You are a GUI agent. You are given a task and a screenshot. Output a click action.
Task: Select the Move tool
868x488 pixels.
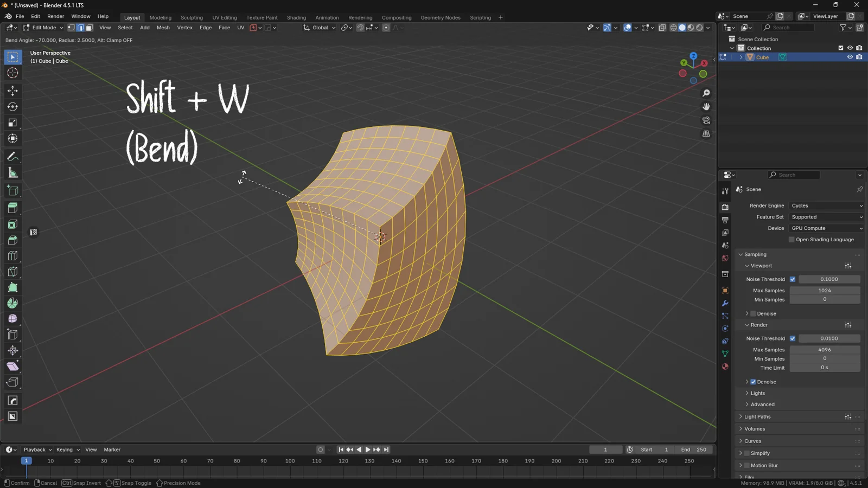coord(12,91)
